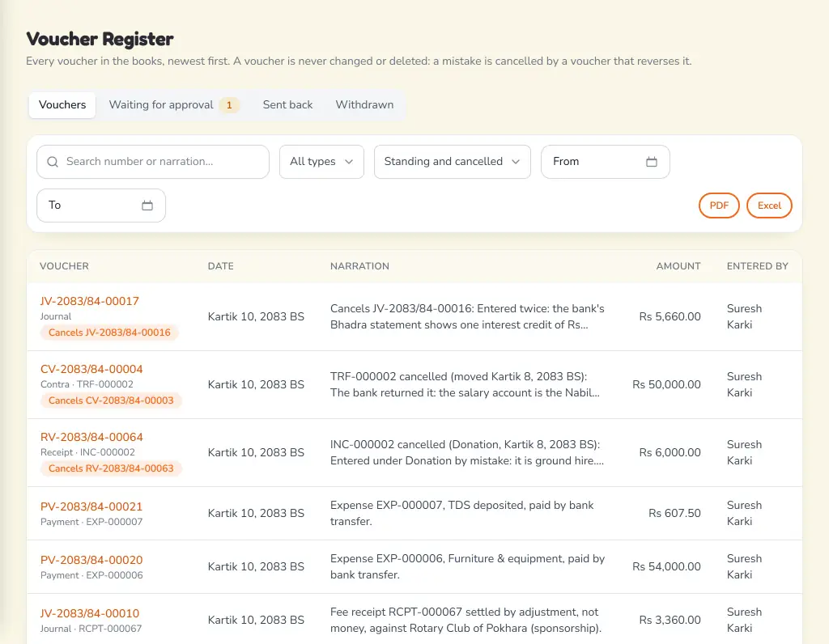Open the From date calendar icon
The height and width of the screenshot is (644, 829).
tap(652, 162)
